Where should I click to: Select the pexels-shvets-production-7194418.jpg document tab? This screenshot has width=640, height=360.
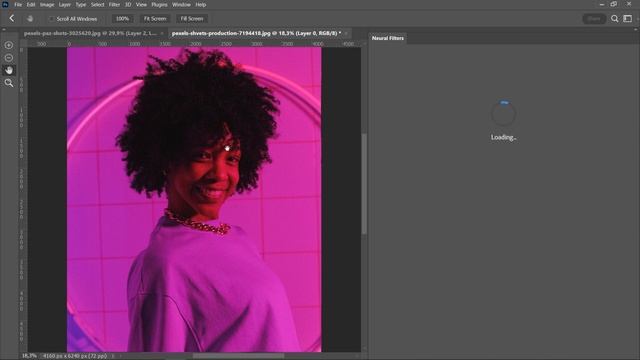[x=256, y=33]
